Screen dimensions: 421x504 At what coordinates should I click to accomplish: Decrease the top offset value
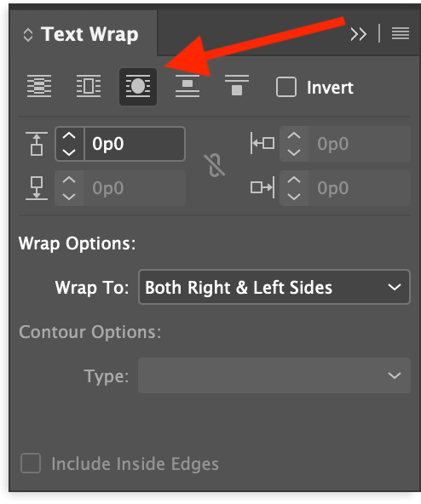pos(69,152)
